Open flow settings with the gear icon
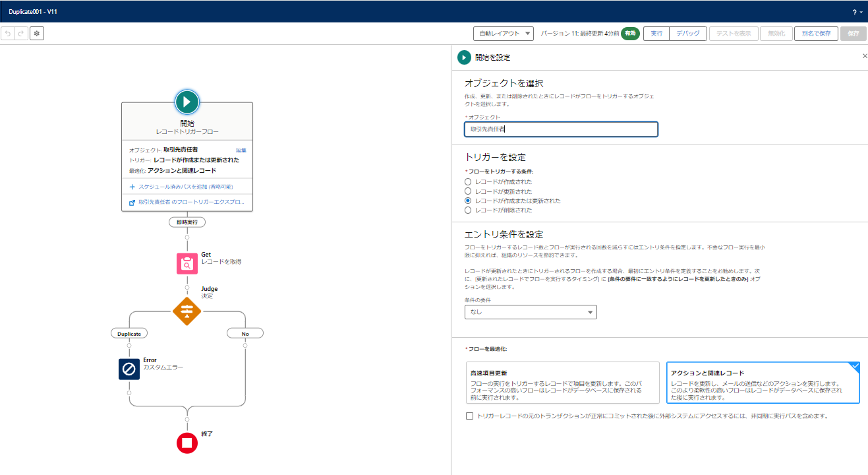 coord(37,34)
